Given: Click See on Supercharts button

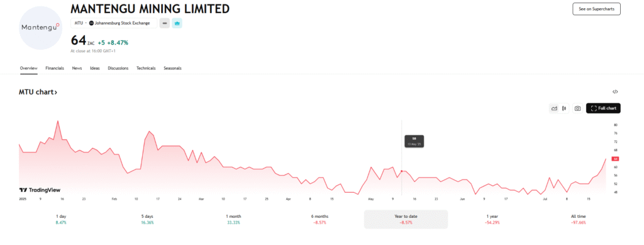Looking at the screenshot, I should [596, 9].
